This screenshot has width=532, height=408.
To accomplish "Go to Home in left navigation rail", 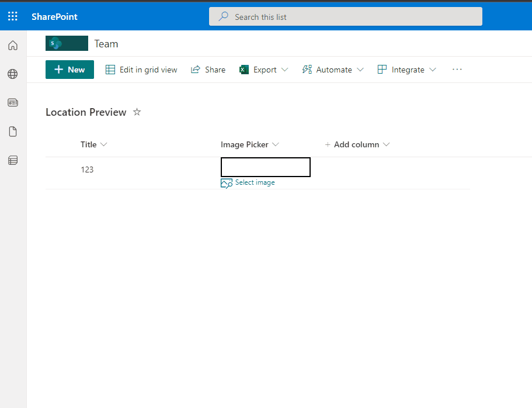I will coord(13,45).
